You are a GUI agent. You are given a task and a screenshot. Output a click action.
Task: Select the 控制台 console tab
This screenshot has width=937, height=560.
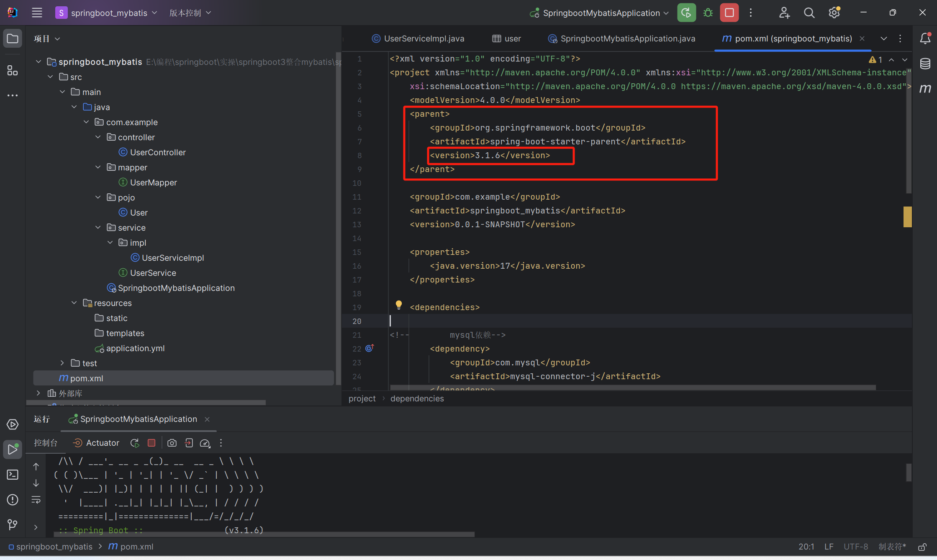click(x=46, y=443)
